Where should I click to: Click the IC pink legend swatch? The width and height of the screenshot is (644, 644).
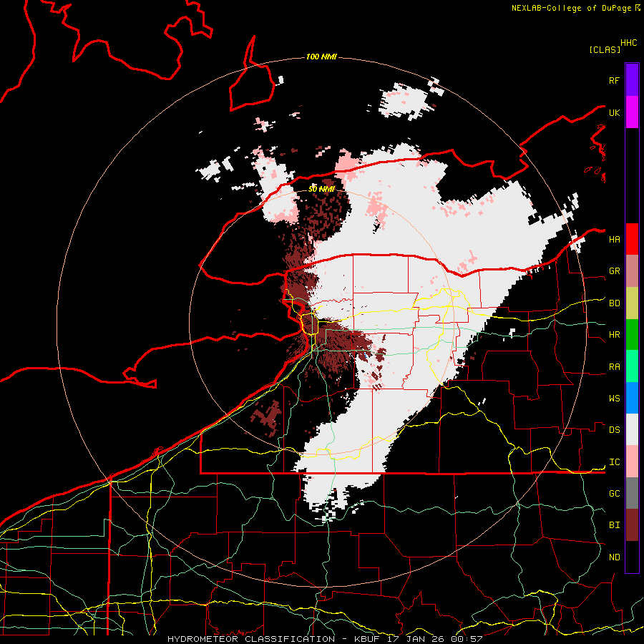(x=632, y=462)
